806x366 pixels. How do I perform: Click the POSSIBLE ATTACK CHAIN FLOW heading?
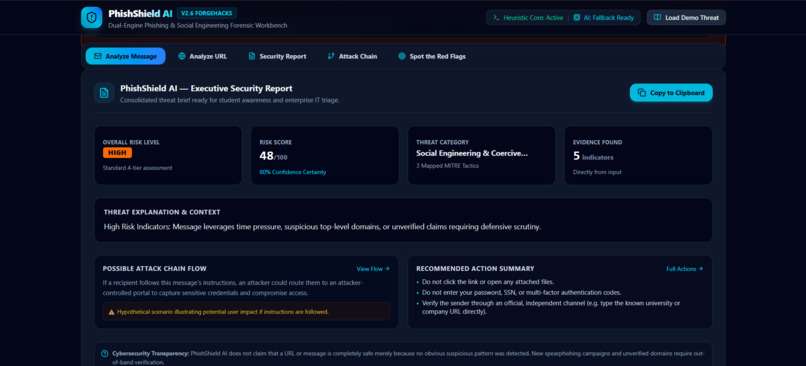(155, 269)
